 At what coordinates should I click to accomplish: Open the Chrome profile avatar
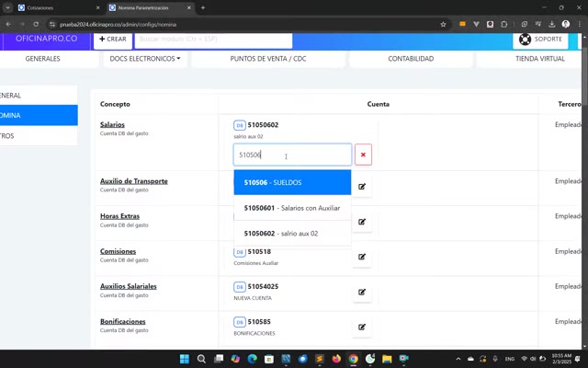click(x=566, y=25)
